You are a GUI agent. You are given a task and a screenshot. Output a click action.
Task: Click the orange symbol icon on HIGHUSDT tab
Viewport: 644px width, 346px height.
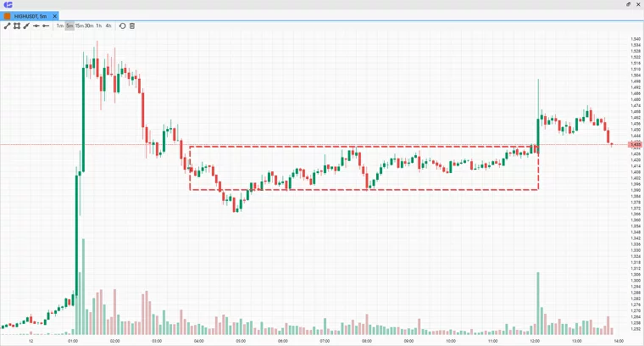point(7,16)
